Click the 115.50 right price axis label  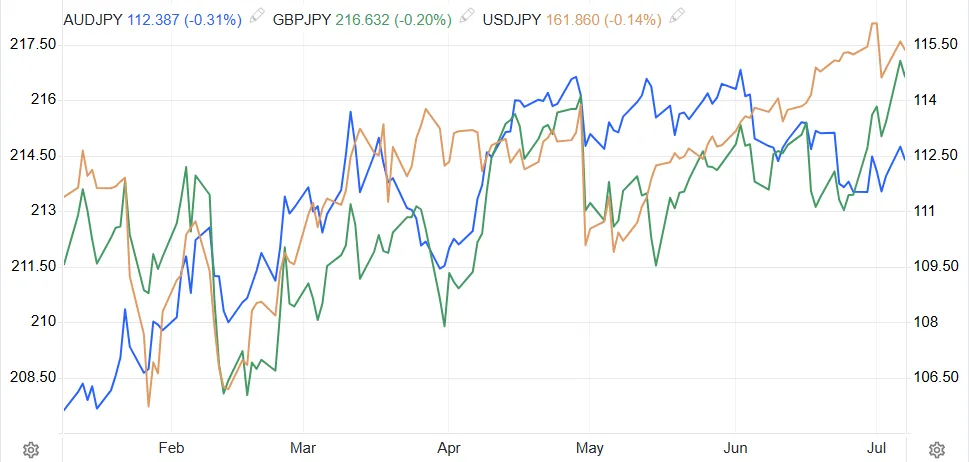[935, 44]
